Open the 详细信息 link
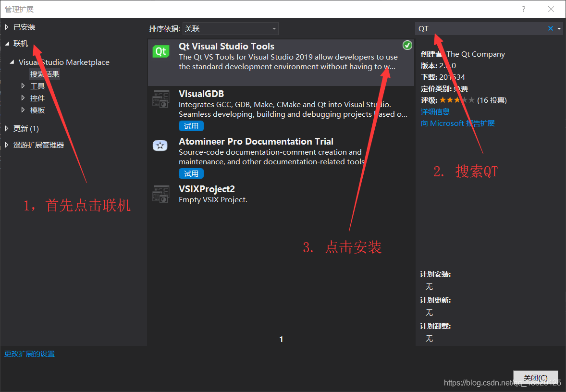 (435, 111)
